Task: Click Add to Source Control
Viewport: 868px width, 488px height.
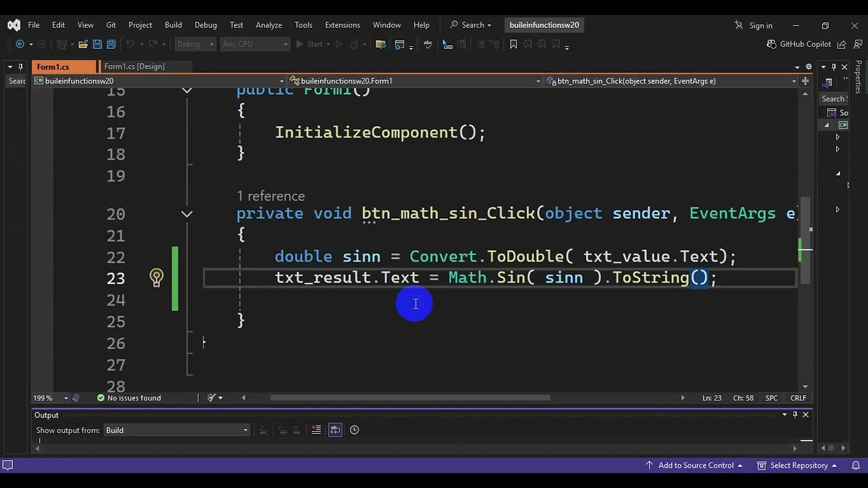Action: click(x=693, y=466)
